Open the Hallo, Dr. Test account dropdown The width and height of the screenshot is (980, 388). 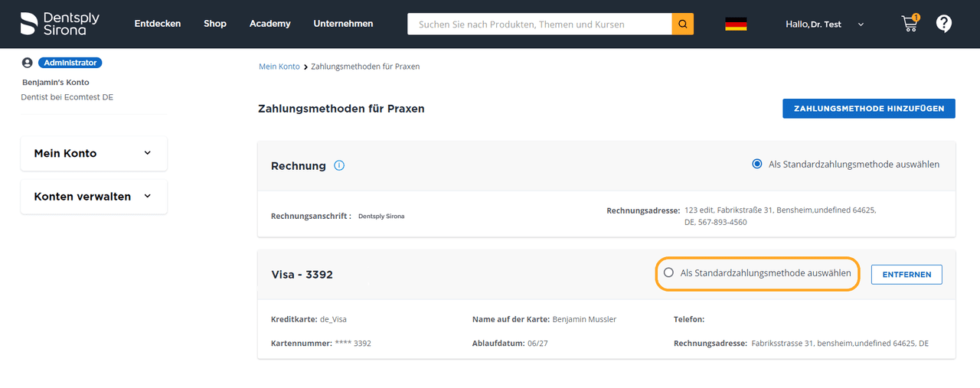tap(824, 24)
